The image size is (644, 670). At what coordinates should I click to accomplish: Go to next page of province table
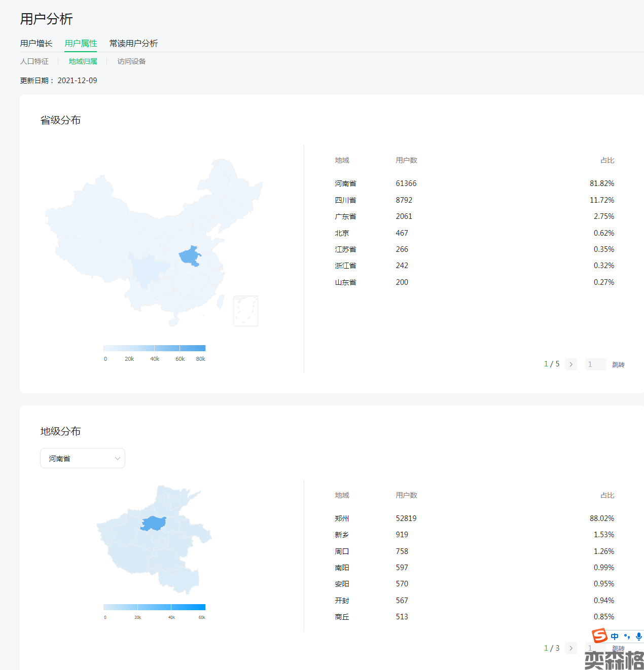pos(571,364)
